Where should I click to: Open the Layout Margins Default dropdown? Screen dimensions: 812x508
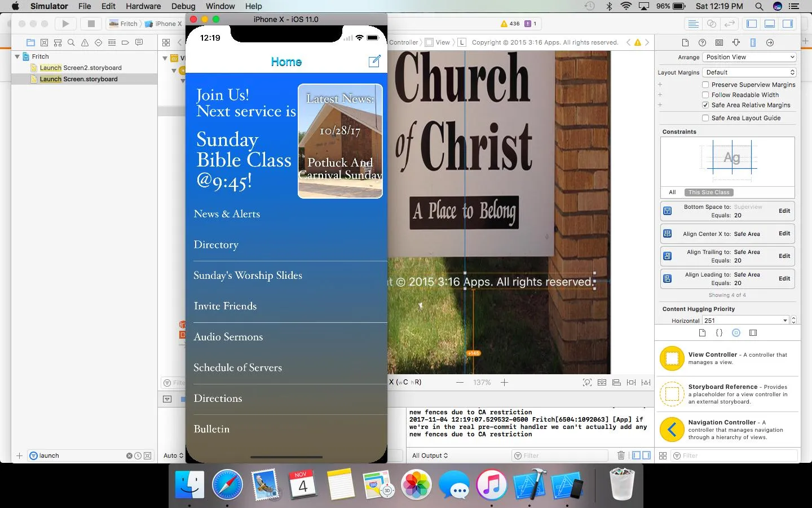[x=749, y=72]
